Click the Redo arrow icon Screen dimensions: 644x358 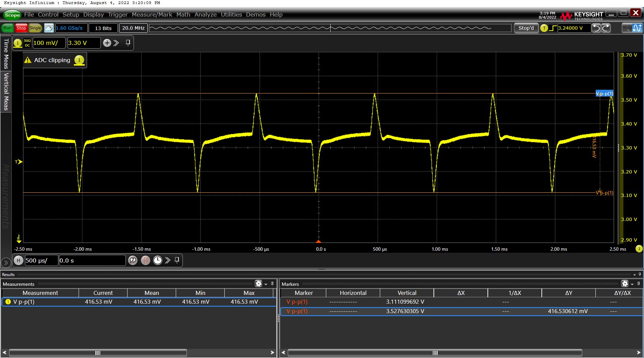point(606,28)
